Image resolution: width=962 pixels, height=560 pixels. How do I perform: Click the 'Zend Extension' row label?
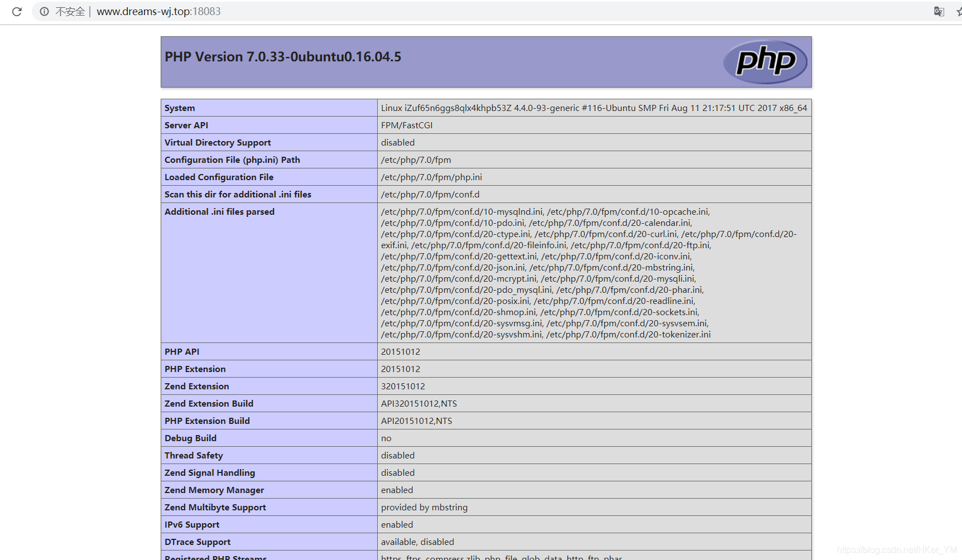tap(196, 387)
